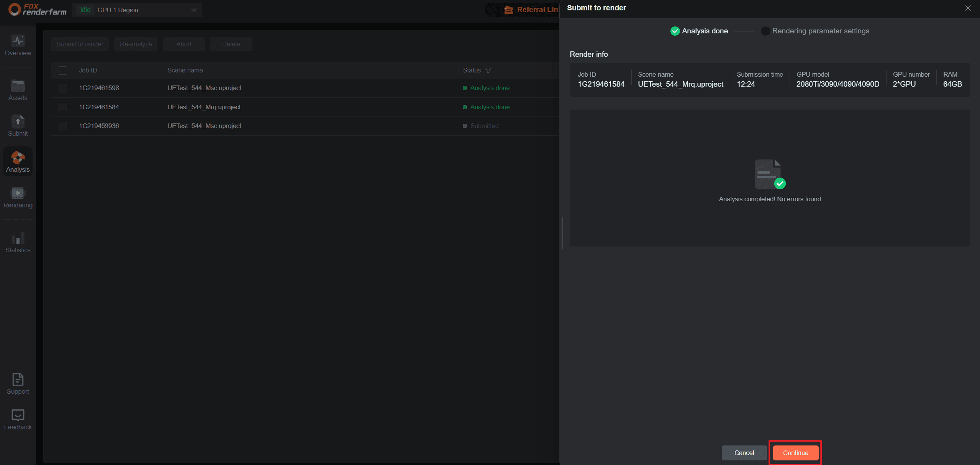Open the Statistics chart icon
This screenshot has width=980, height=465.
coord(18,238)
